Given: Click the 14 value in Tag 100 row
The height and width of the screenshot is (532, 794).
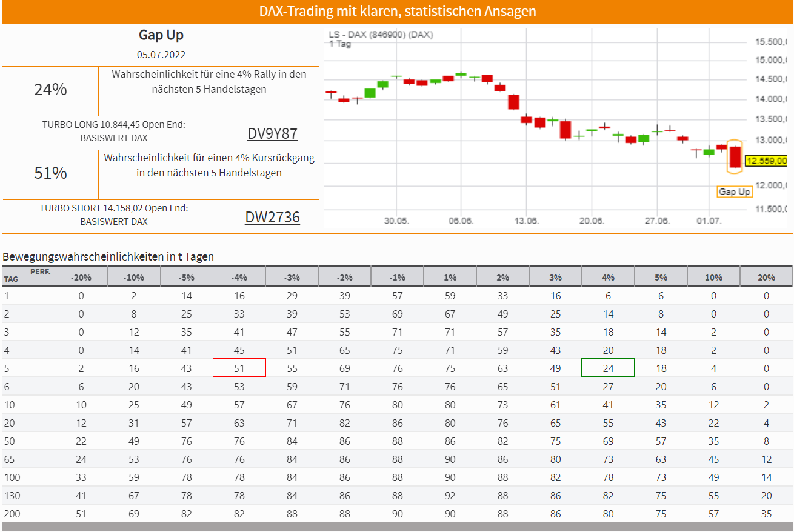Looking at the screenshot, I should pyautogui.click(x=767, y=477).
